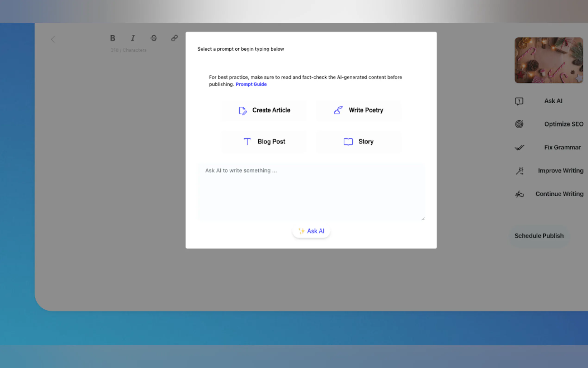
Task: Click the Improve Writing magic wand icon
Action: (x=519, y=171)
